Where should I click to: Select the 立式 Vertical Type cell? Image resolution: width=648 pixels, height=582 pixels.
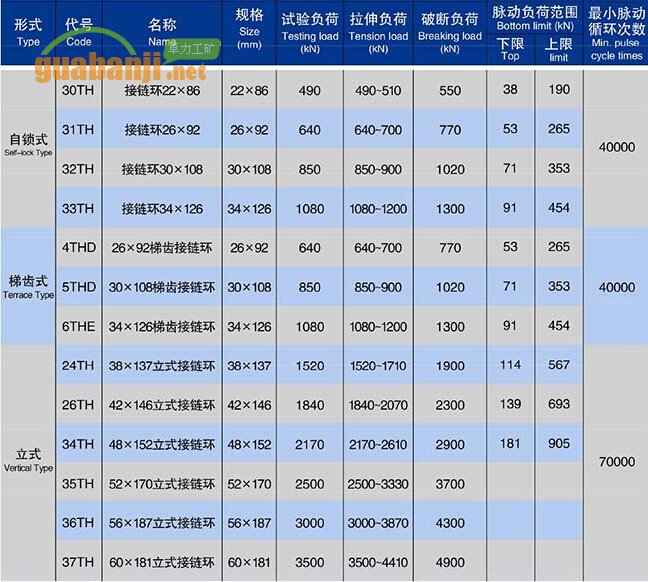click(28, 461)
